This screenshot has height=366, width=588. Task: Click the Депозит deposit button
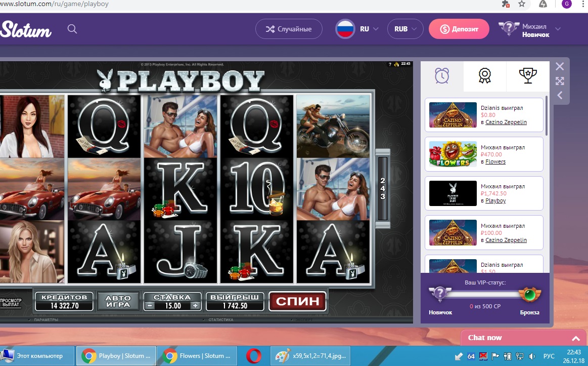459,29
